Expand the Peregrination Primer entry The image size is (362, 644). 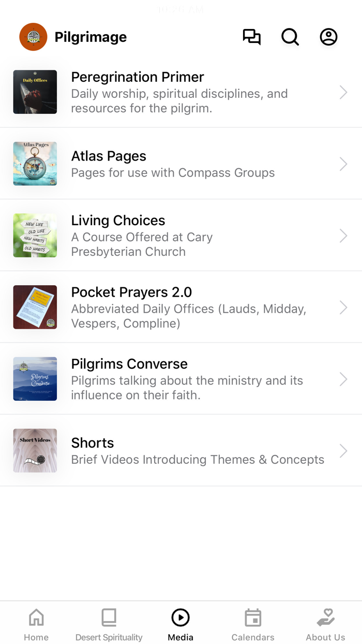point(343,92)
